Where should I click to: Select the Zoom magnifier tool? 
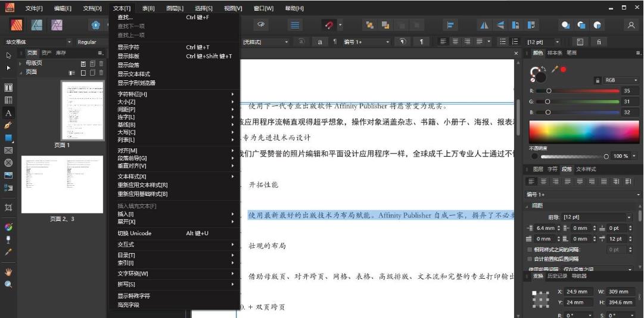click(8, 284)
